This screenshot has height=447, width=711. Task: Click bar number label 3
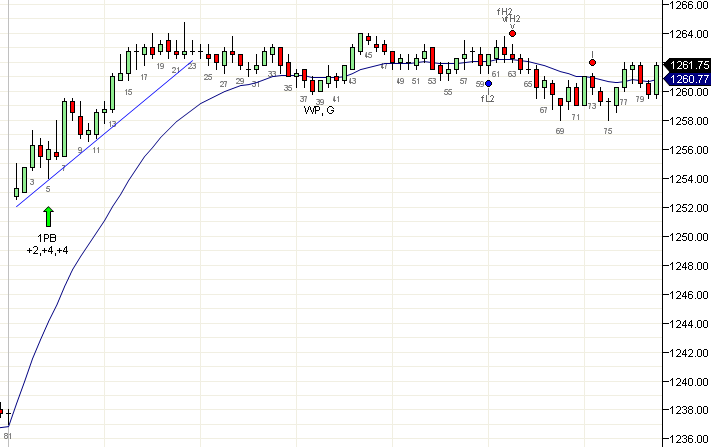click(32, 182)
